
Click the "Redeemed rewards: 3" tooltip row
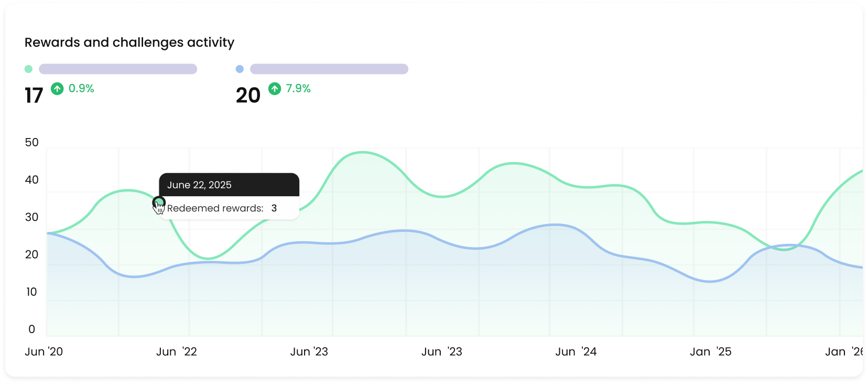tap(222, 208)
